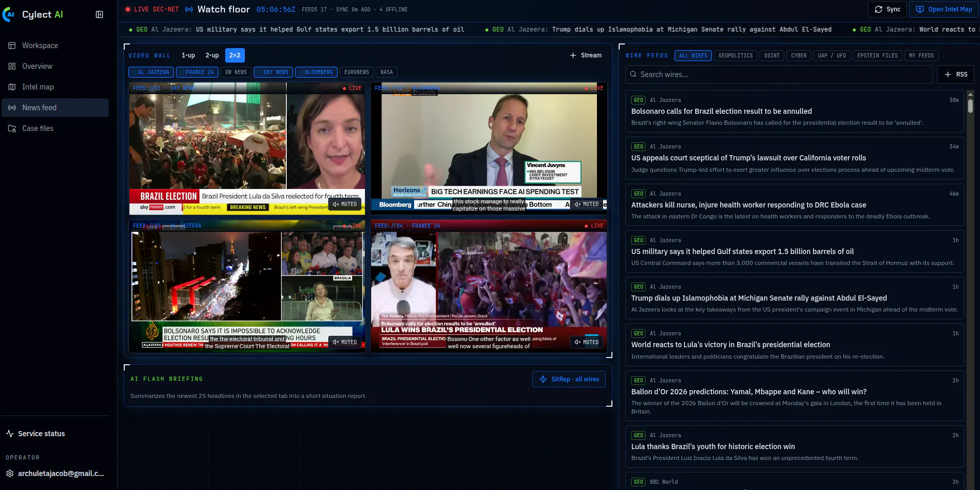Select GEOPOLITICS wire tab

(x=736, y=56)
